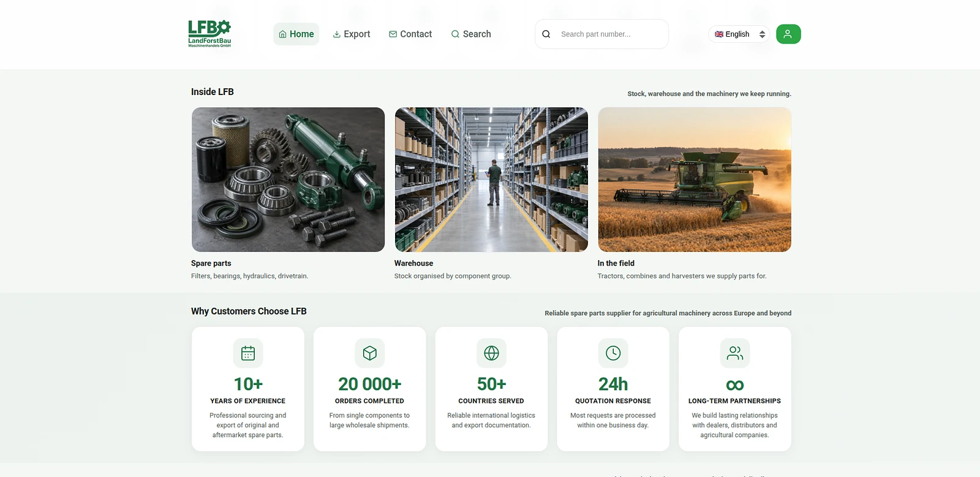Click the 20 000+ statistic value
This screenshot has height=477, width=980.
pos(370,384)
